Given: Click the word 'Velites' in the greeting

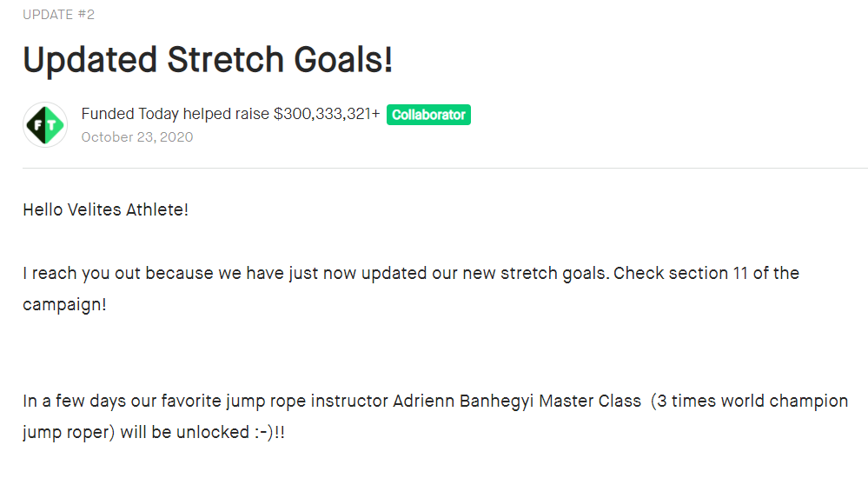Looking at the screenshot, I should [94, 210].
